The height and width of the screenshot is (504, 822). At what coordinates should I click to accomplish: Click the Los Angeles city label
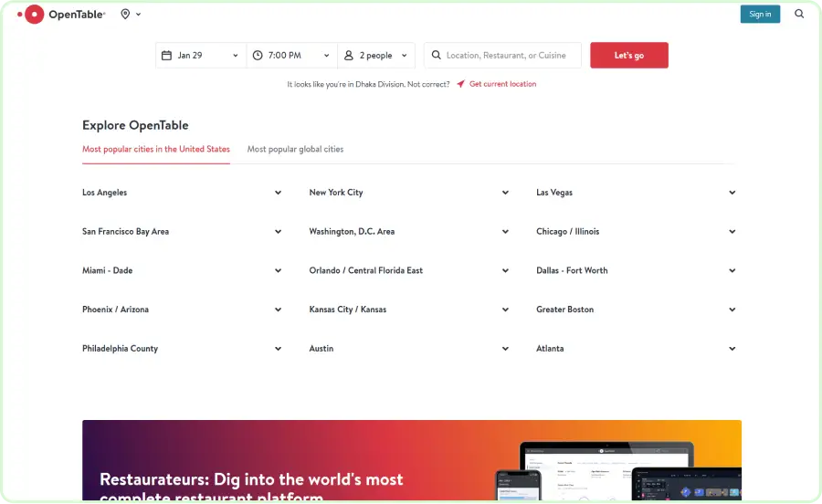tap(104, 193)
